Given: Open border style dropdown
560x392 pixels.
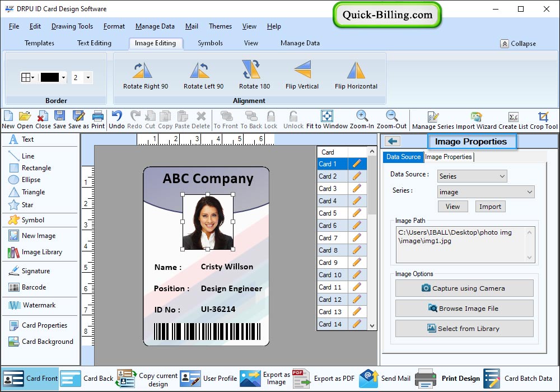Looking at the screenshot, I should tap(28, 77).
